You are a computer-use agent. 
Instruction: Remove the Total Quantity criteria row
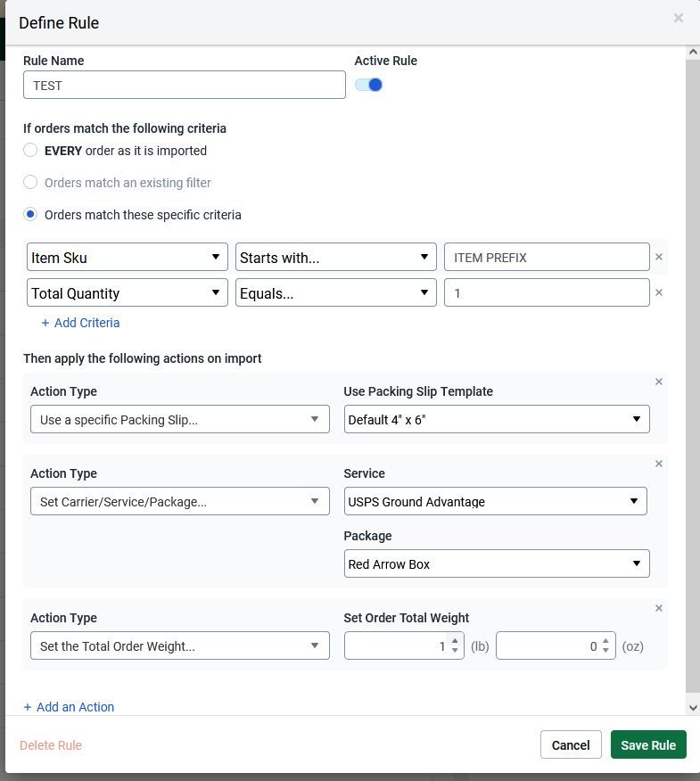click(659, 292)
